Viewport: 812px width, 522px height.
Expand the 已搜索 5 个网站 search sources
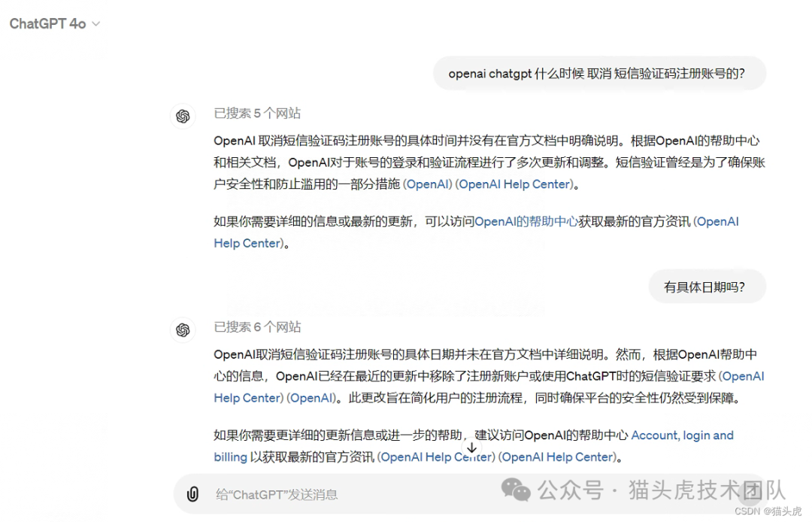click(257, 113)
